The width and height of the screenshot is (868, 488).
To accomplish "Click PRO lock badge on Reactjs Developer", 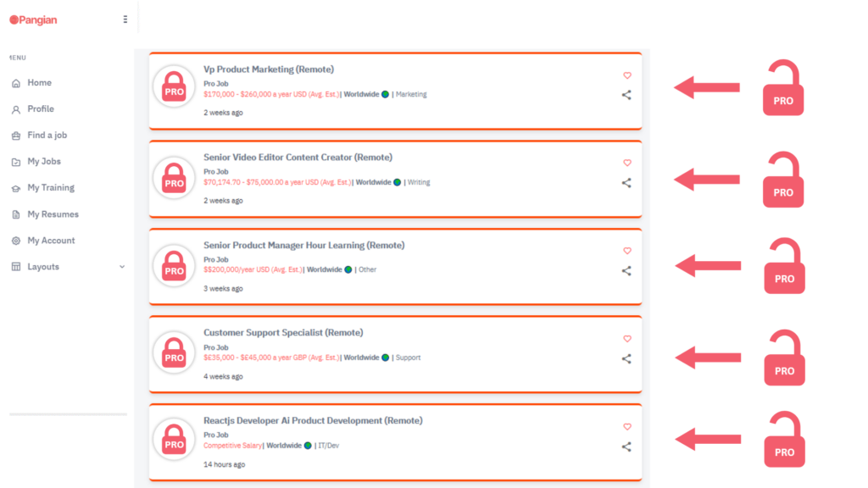I will pyautogui.click(x=174, y=440).
